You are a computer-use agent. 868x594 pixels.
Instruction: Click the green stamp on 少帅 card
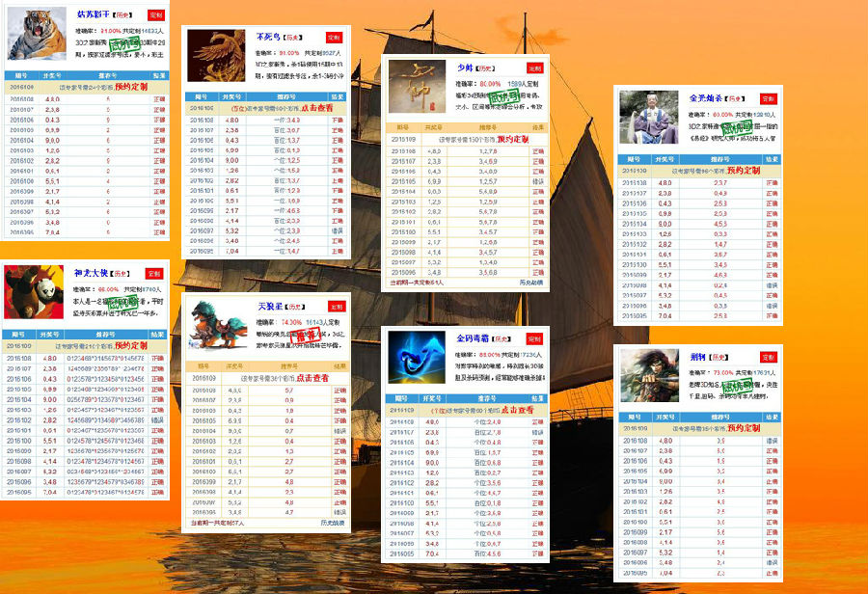coord(503,97)
